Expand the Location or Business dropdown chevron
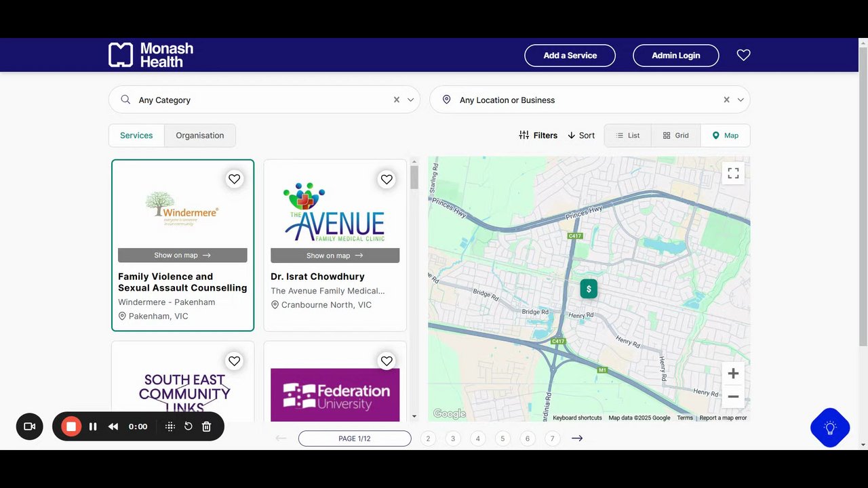The height and width of the screenshot is (488, 868). tap(741, 100)
